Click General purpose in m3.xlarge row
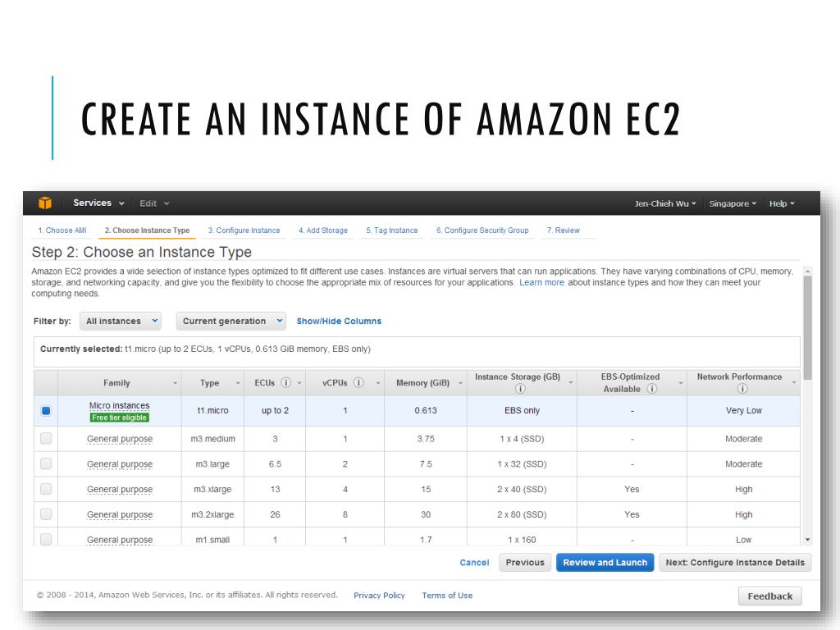840x630 pixels. point(120,489)
